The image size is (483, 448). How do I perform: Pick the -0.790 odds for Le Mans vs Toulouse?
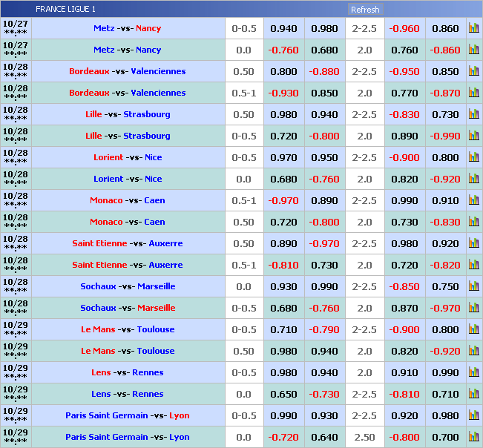324,330
